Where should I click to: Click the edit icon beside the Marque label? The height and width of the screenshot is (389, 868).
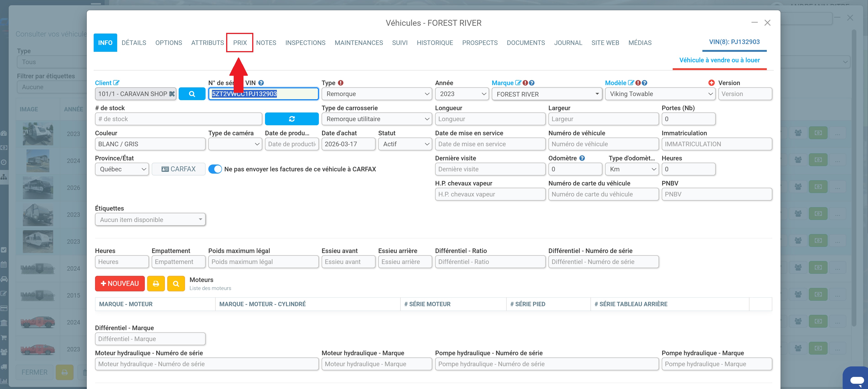coord(518,83)
